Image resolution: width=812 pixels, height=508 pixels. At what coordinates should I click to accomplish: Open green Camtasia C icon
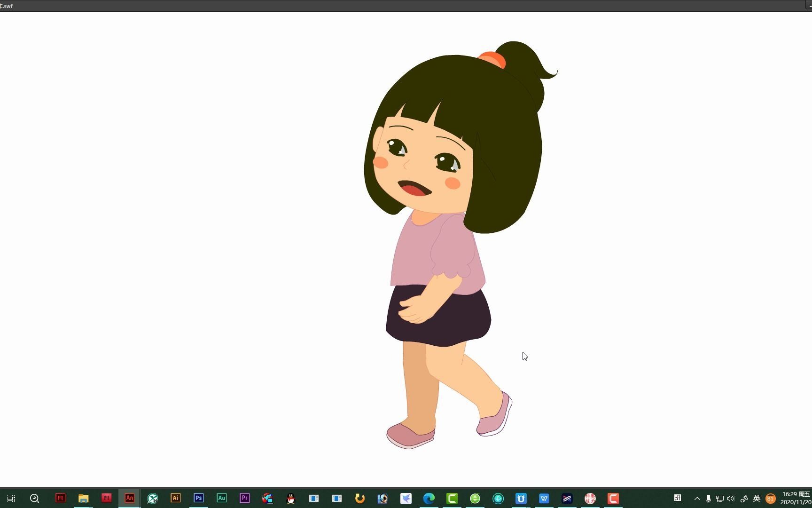point(452,498)
